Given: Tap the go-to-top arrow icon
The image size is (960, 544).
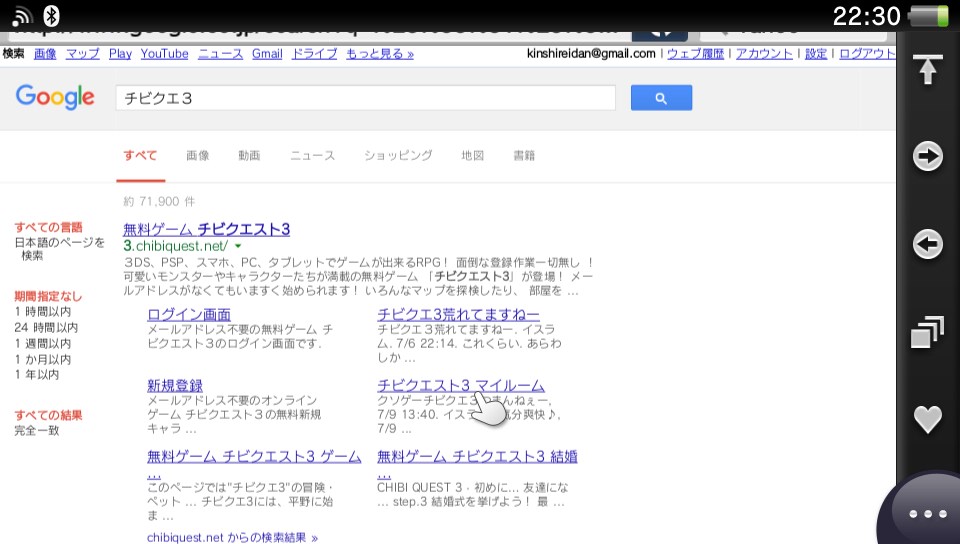Looking at the screenshot, I should click(x=928, y=69).
